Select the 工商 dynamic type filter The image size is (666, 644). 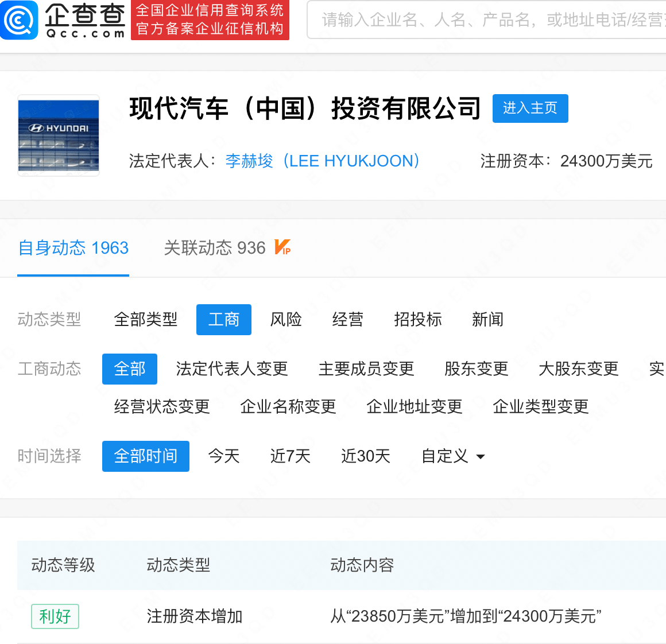224,320
